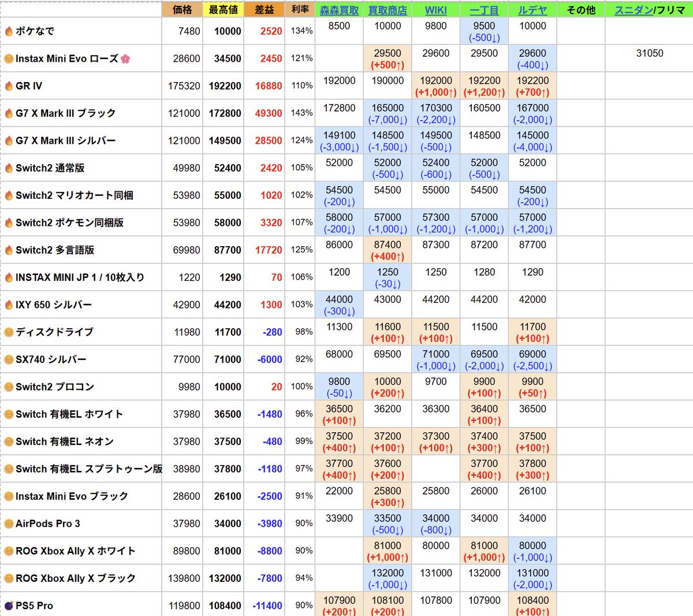Open the WIKI header link
This screenshot has height=616, width=693.
pos(435,10)
